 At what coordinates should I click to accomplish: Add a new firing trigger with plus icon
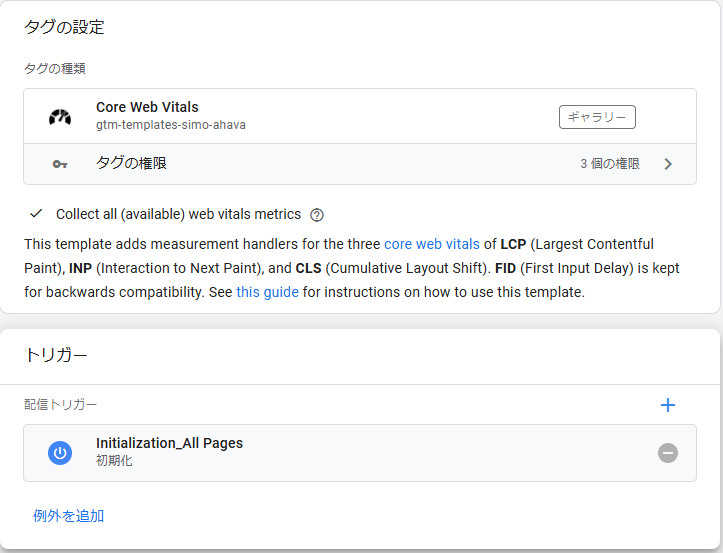tap(668, 405)
